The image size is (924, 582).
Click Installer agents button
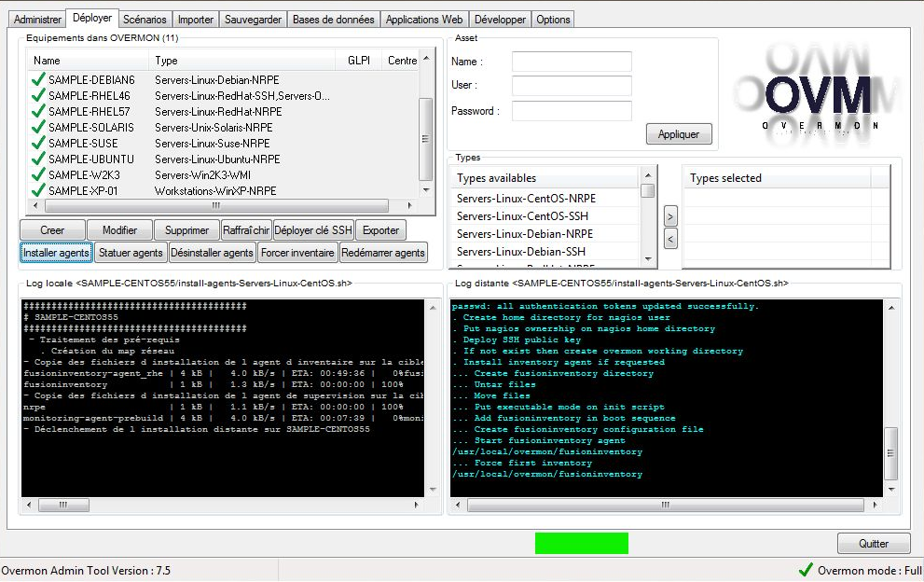point(56,253)
